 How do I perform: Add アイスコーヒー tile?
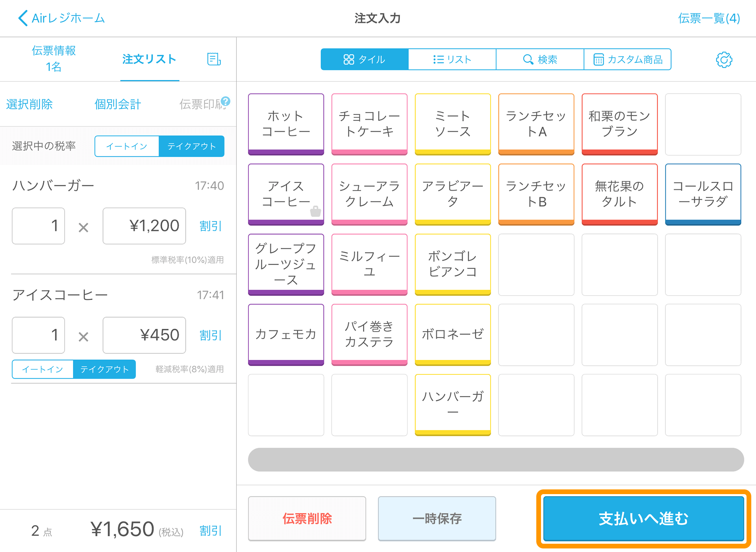(286, 194)
